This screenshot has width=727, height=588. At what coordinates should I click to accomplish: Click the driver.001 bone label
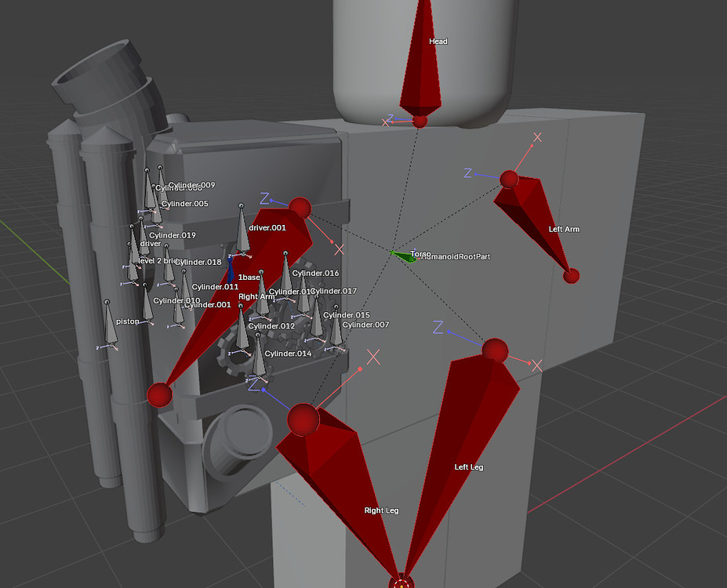[267, 227]
